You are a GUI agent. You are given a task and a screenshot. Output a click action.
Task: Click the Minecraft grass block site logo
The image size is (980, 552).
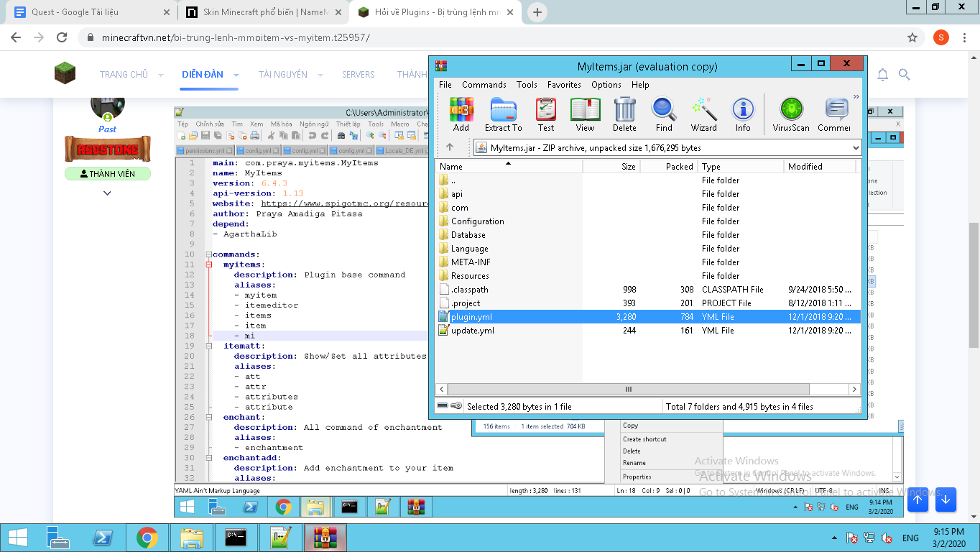pyautogui.click(x=65, y=73)
